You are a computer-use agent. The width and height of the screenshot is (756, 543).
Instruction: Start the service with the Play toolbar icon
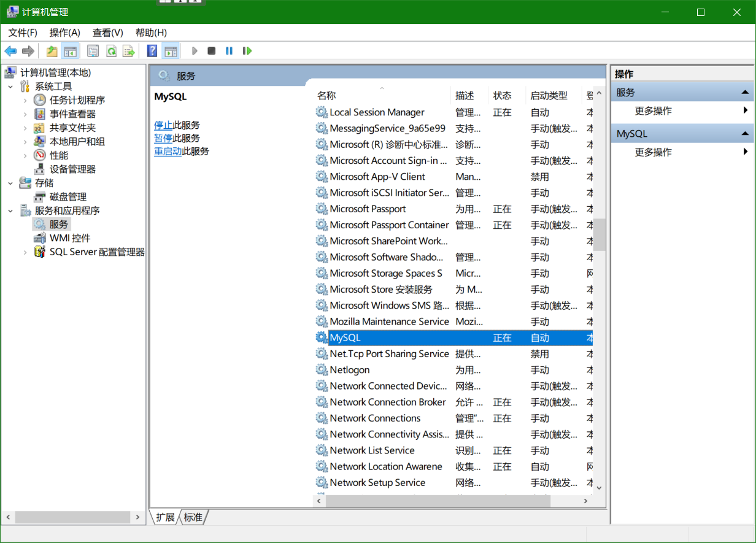click(x=195, y=51)
